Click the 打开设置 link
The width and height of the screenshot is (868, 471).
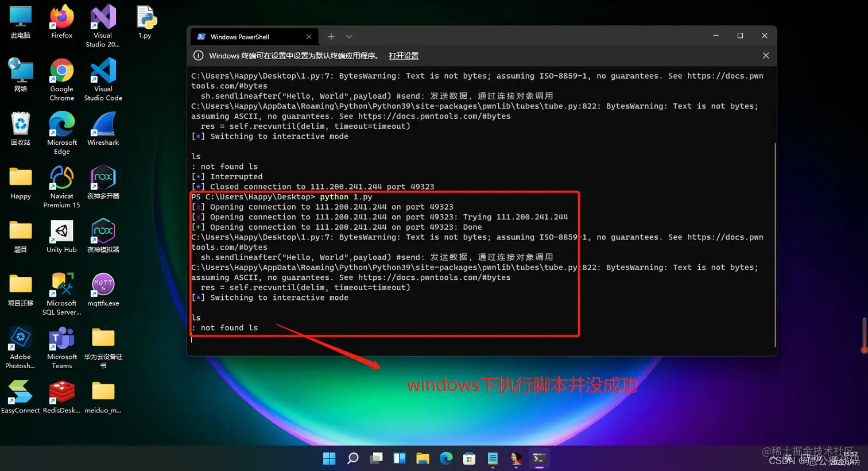pos(404,56)
